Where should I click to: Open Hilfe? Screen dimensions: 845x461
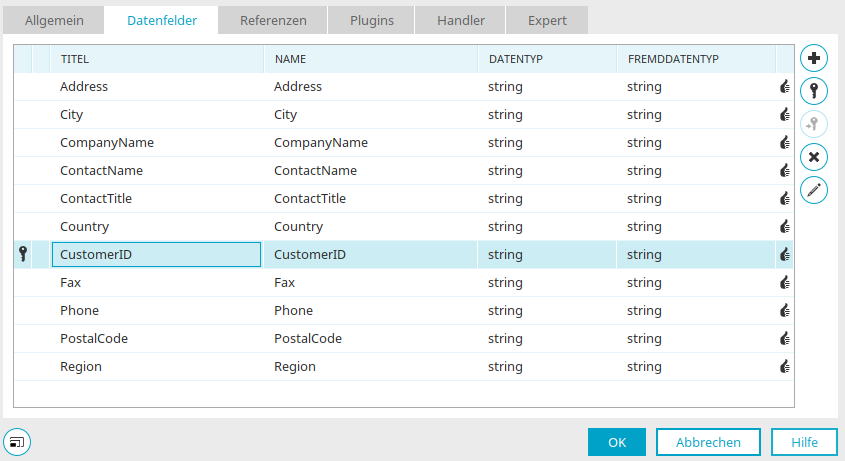tap(804, 442)
